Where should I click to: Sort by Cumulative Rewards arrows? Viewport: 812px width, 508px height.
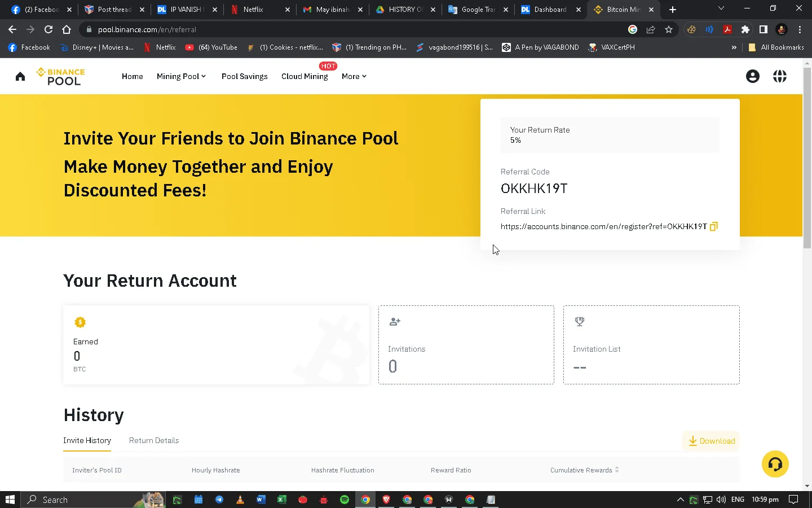(617, 470)
